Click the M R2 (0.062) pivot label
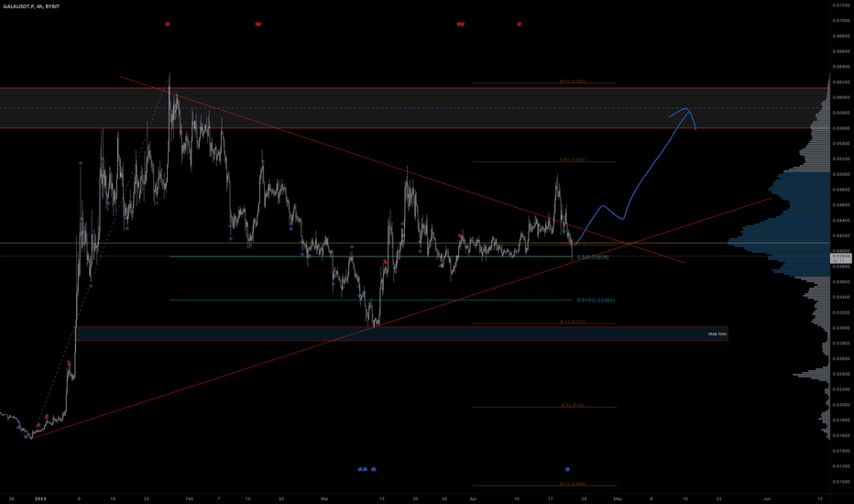854x504 pixels. click(x=573, y=82)
